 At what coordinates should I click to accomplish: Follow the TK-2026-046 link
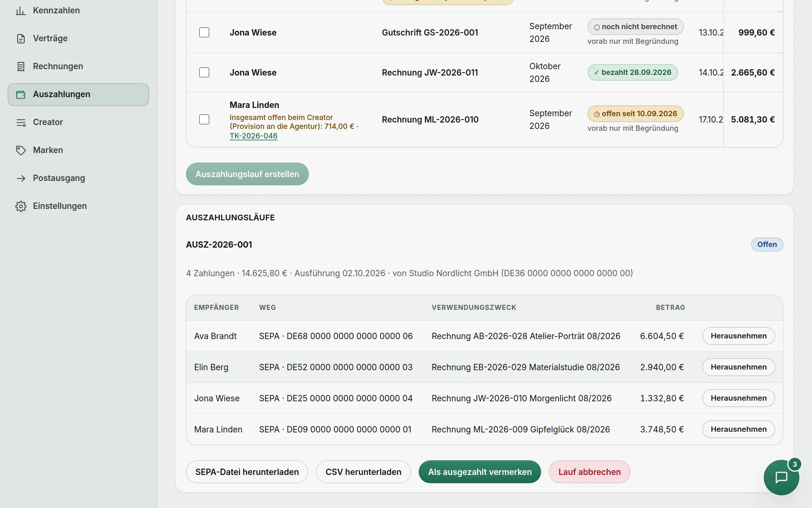253,136
